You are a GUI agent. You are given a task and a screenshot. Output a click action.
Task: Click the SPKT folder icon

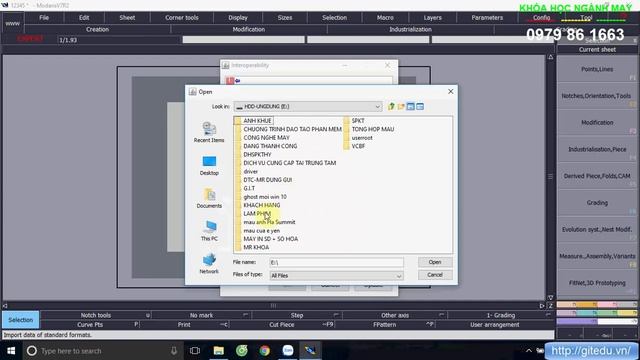(x=347, y=121)
